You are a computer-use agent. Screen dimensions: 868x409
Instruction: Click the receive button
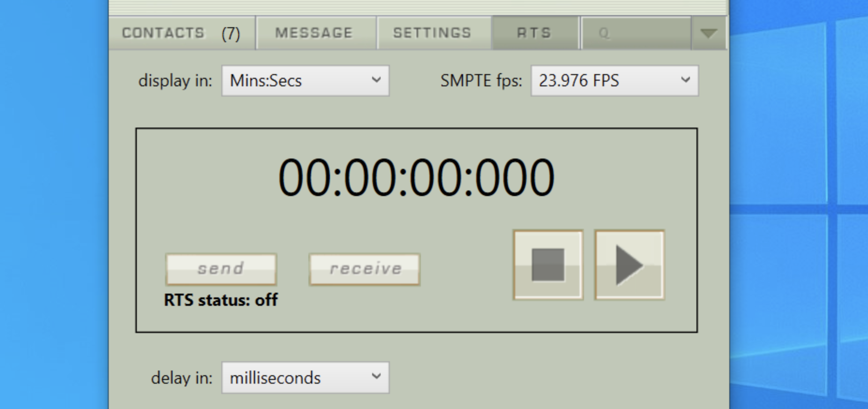click(x=365, y=269)
